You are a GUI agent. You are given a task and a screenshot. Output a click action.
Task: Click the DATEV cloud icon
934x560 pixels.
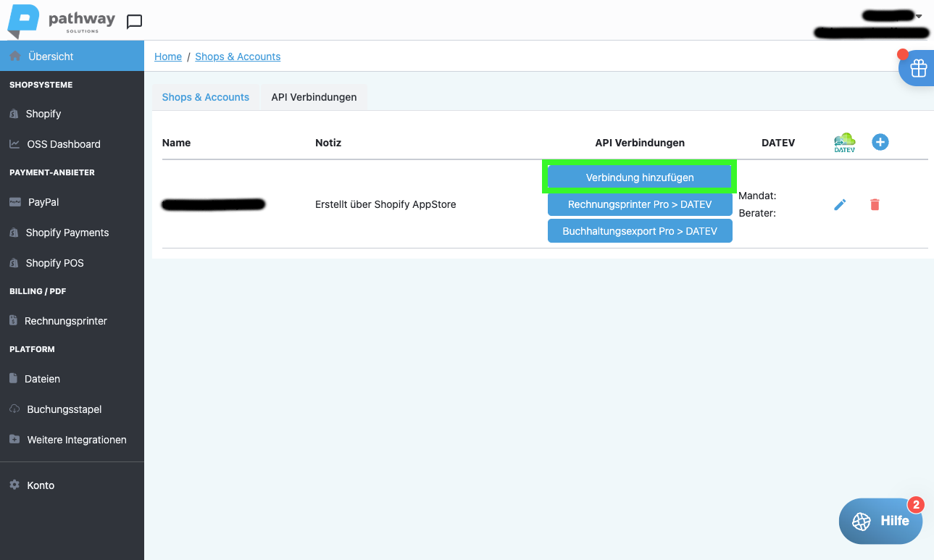click(x=844, y=143)
